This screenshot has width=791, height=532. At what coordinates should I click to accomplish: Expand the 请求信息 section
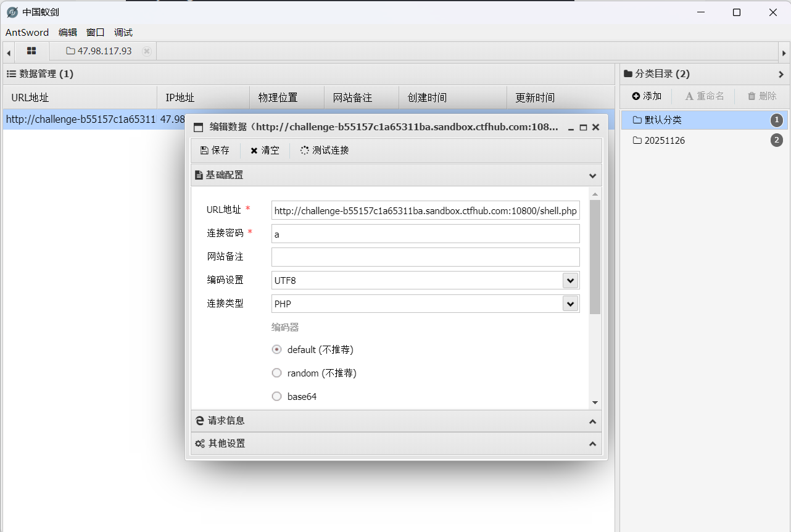tap(593, 421)
